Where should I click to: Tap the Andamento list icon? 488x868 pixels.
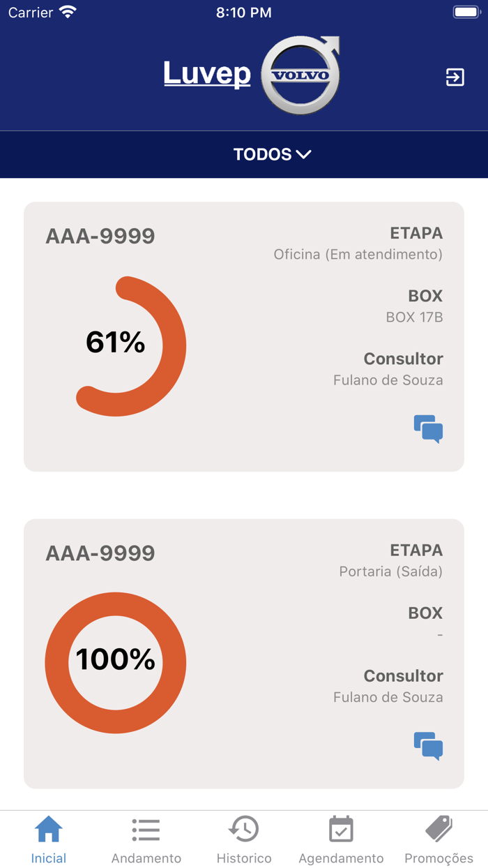tap(146, 830)
